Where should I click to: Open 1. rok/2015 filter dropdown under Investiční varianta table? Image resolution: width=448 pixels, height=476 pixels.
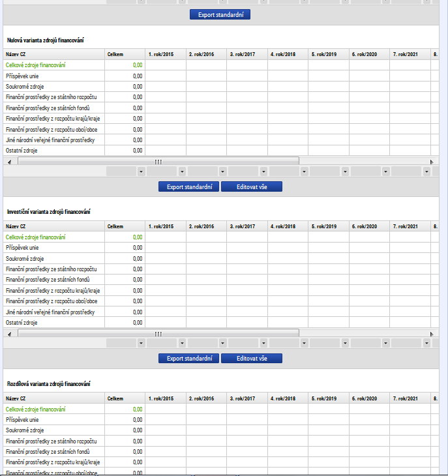click(x=182, y=344)
